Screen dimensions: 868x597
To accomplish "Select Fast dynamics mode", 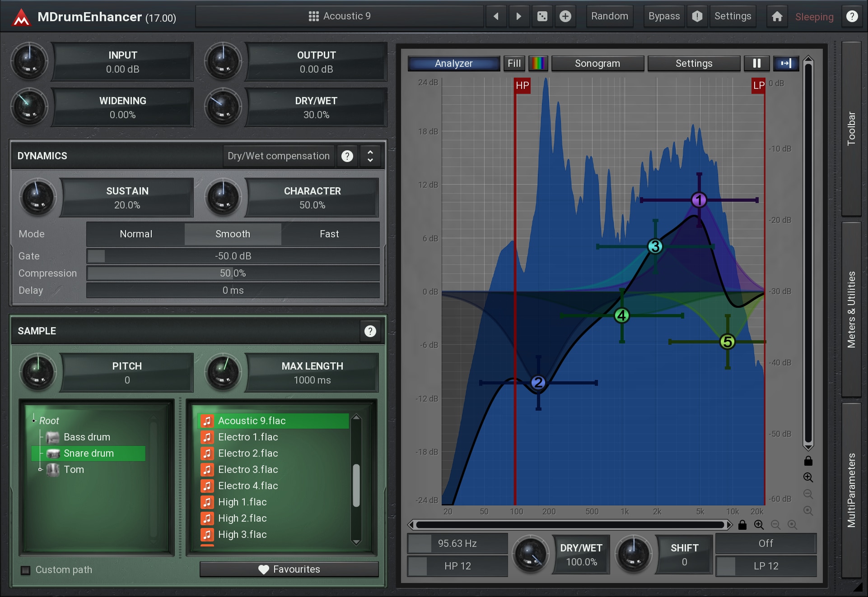I will (329, 234).
